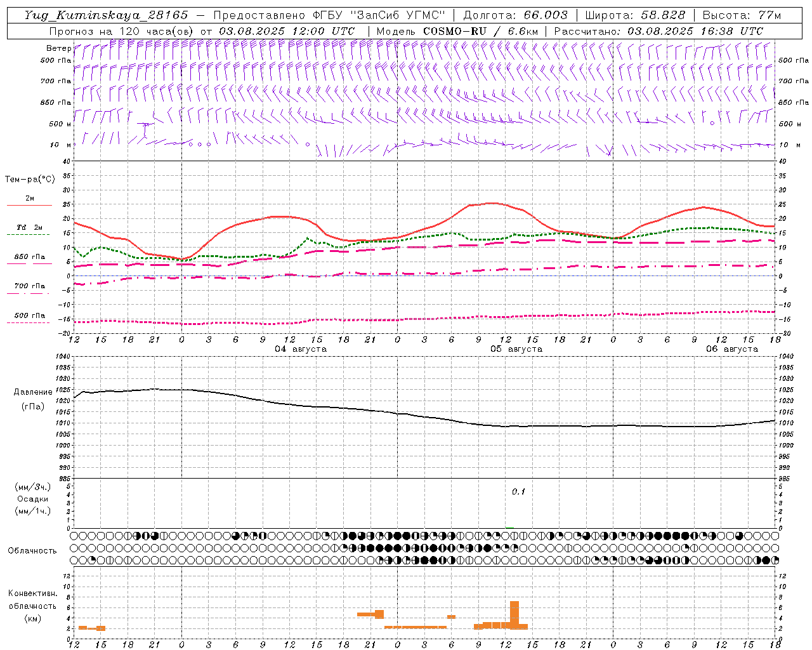Click the station name Yug_Kuminskaya_28165

coord(106,15)
